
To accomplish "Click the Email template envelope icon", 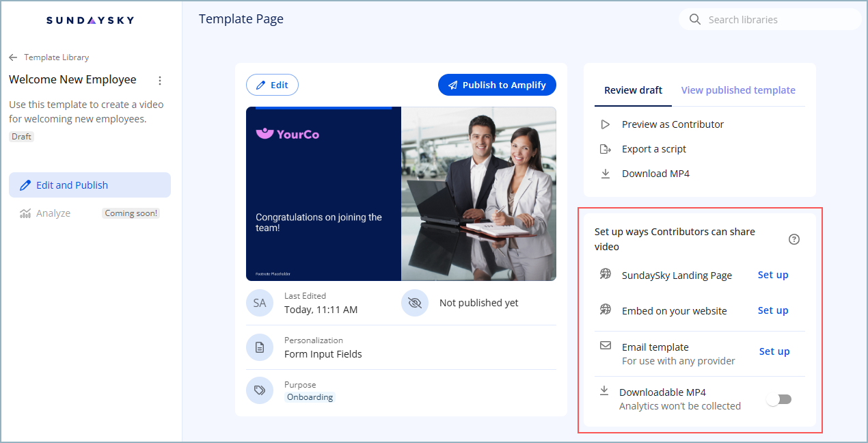I will tap(605, 346).
